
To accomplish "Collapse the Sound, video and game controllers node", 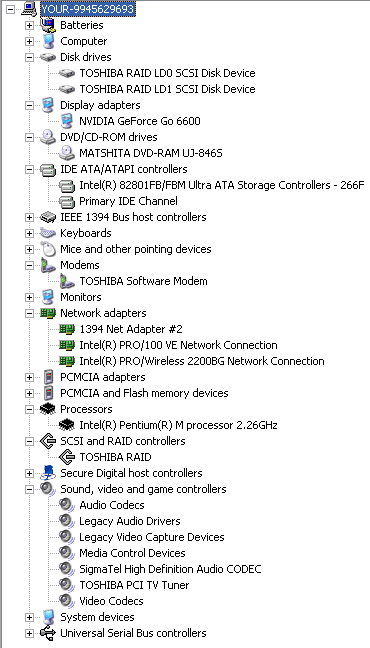I will pos(29,489).
